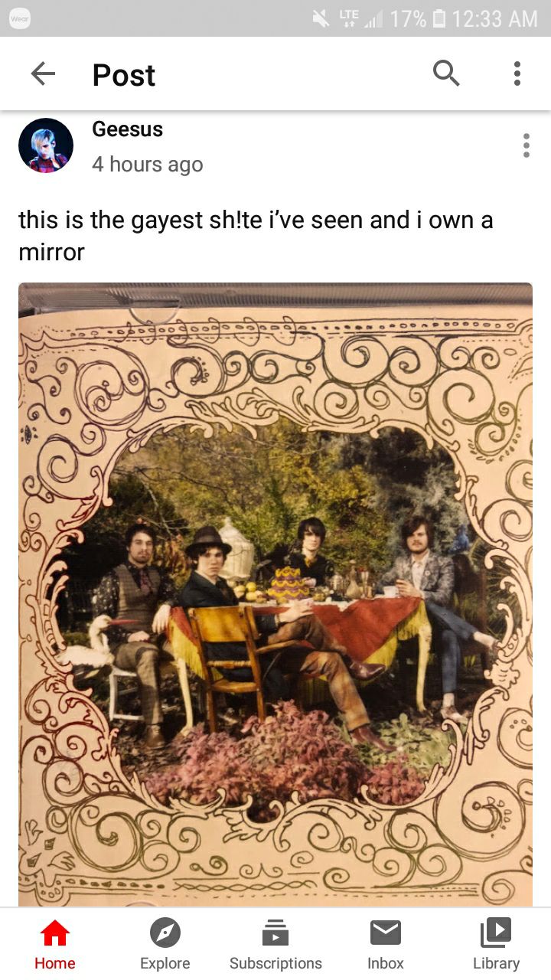Select the post text about a mirror
Image resolution: width=551 pixels, height=980 pixels.
coord(256,236)
